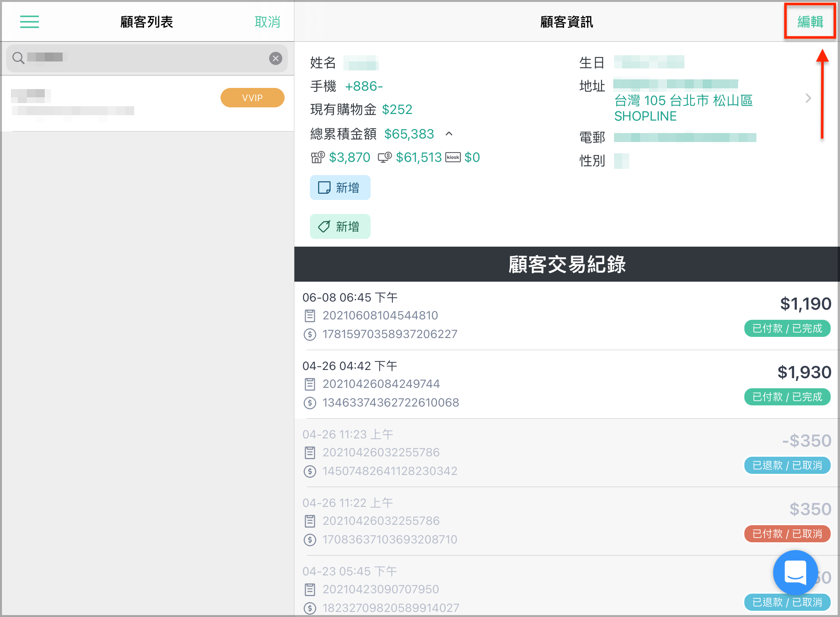
Task: Add a customer note with the note 新增 button
Action: (x=340, y=188)
